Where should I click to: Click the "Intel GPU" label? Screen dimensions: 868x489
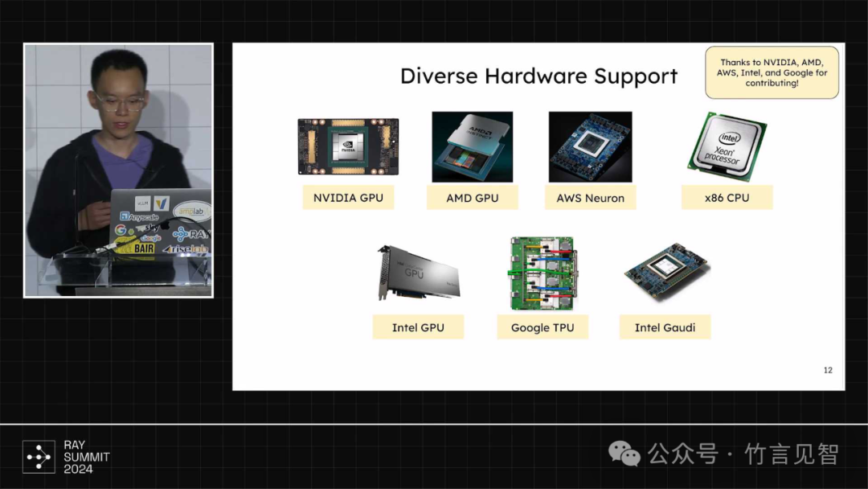pos(418,327)
